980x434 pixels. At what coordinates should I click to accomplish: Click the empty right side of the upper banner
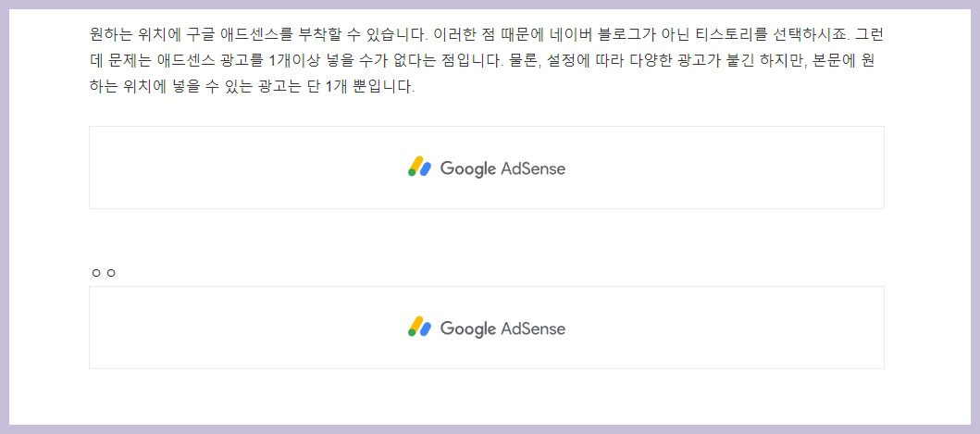(x=725, y=167)
